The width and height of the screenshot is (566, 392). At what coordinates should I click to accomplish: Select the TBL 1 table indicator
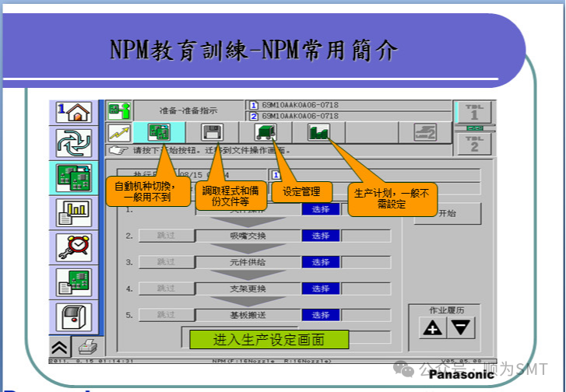pos(473,112)
